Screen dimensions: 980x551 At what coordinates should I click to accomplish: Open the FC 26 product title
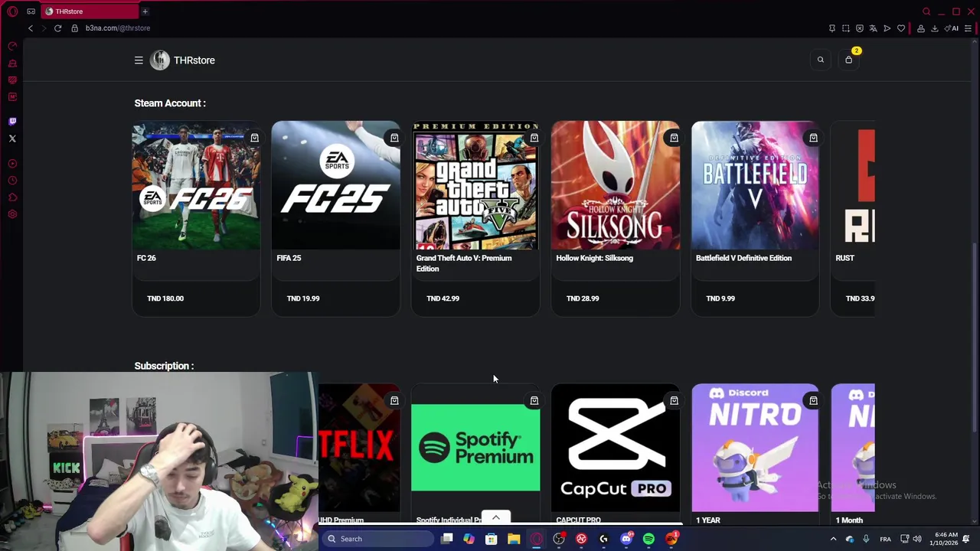(146, 258)
